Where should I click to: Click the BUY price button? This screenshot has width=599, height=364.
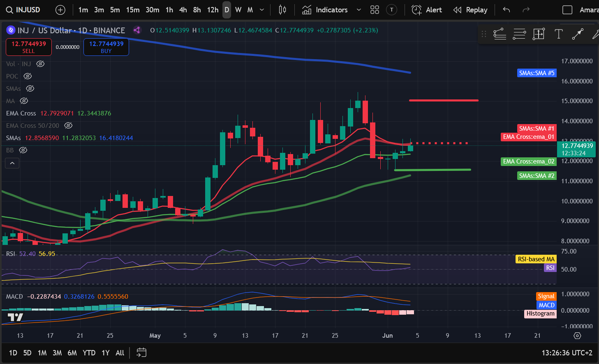[106, 47]
